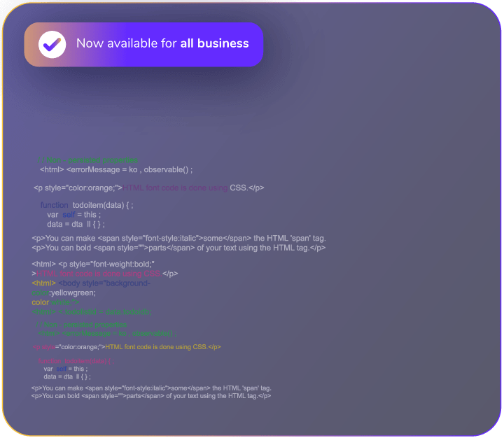Click the pink "function todoitem(data)" line

pos(76,361)
